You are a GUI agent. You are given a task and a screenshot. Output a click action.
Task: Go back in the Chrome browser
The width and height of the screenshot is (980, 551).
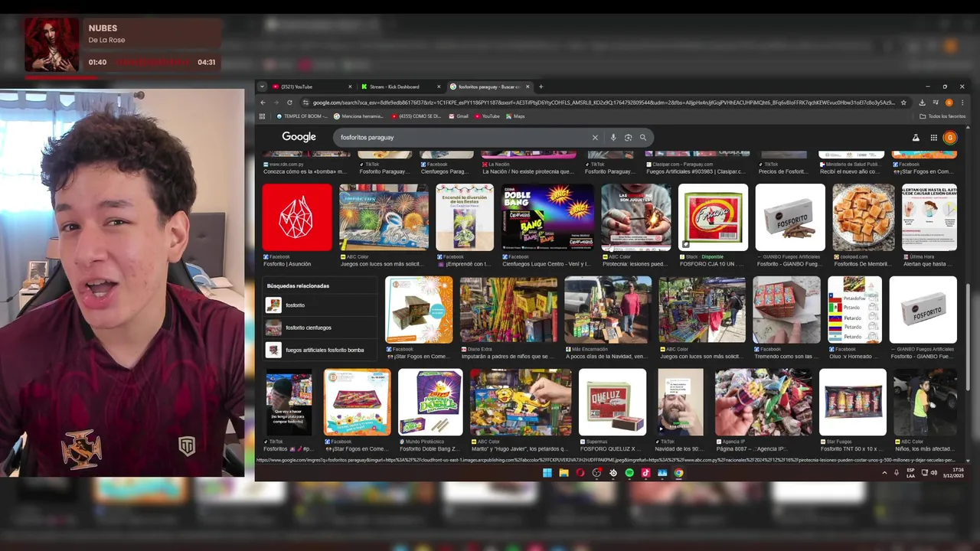point(263,103)
